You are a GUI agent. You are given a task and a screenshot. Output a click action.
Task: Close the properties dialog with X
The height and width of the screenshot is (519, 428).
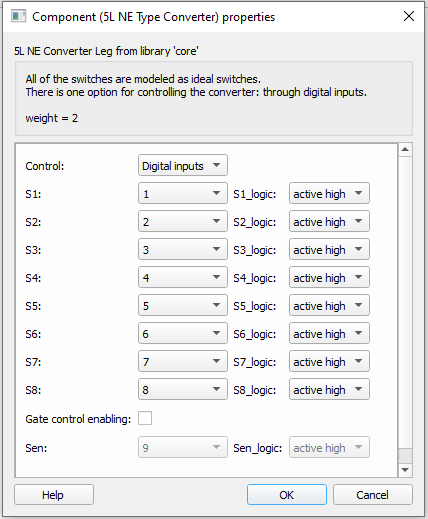[x=409, y=16]
